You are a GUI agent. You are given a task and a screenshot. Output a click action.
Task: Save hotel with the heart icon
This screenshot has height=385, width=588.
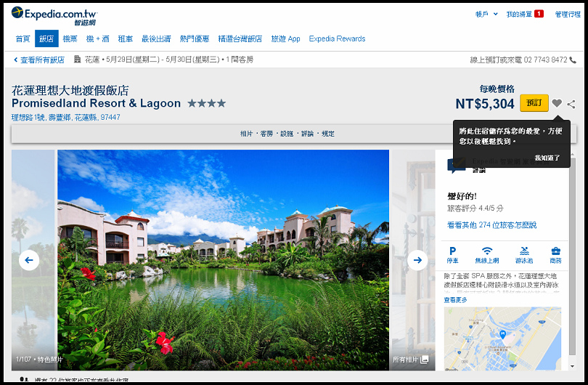(x=557, y=103)
